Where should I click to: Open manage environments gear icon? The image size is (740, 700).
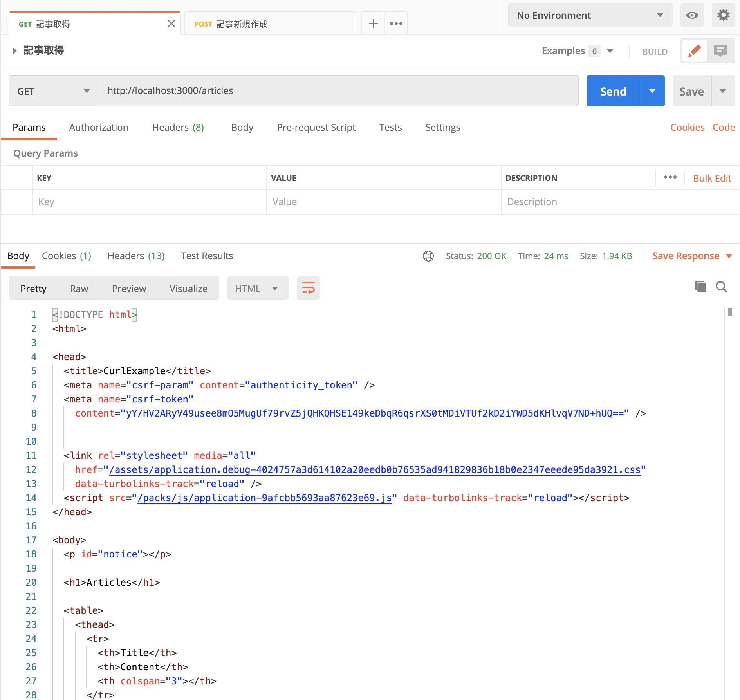(723, 15)
